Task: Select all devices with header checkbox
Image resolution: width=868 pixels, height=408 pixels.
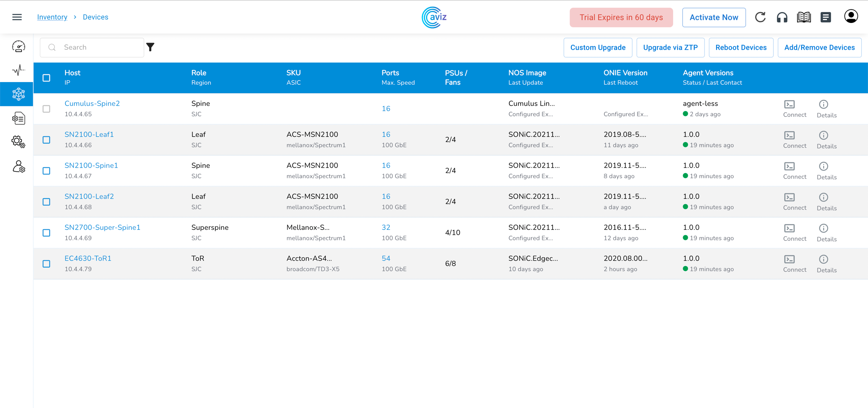Action: [46, 78]
